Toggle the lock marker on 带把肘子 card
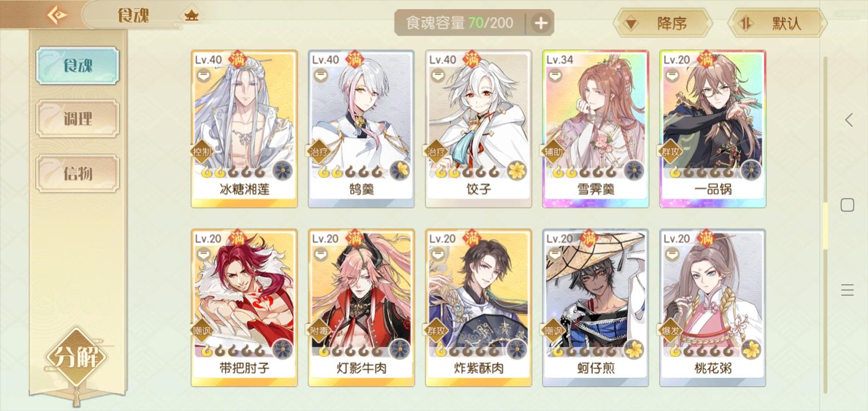Screen dimensions: 868x411 pos(204,255)
